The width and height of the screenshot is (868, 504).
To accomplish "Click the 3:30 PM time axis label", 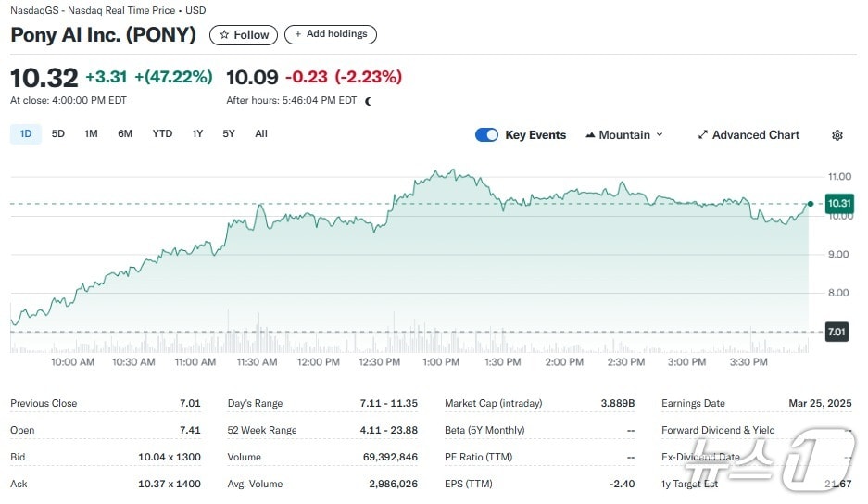I will [x=748, y=362].
